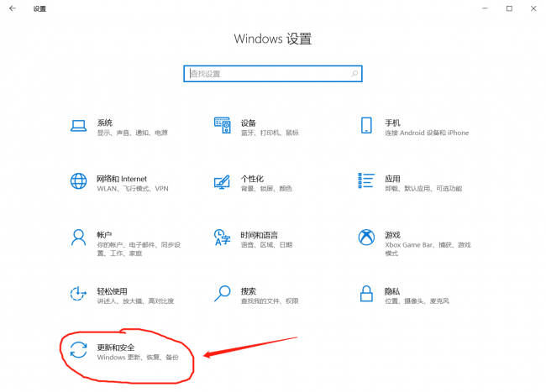The width and height of the screenshot is (546, 392).
Task: Open the 隐私 settings title
Action: 392,291
